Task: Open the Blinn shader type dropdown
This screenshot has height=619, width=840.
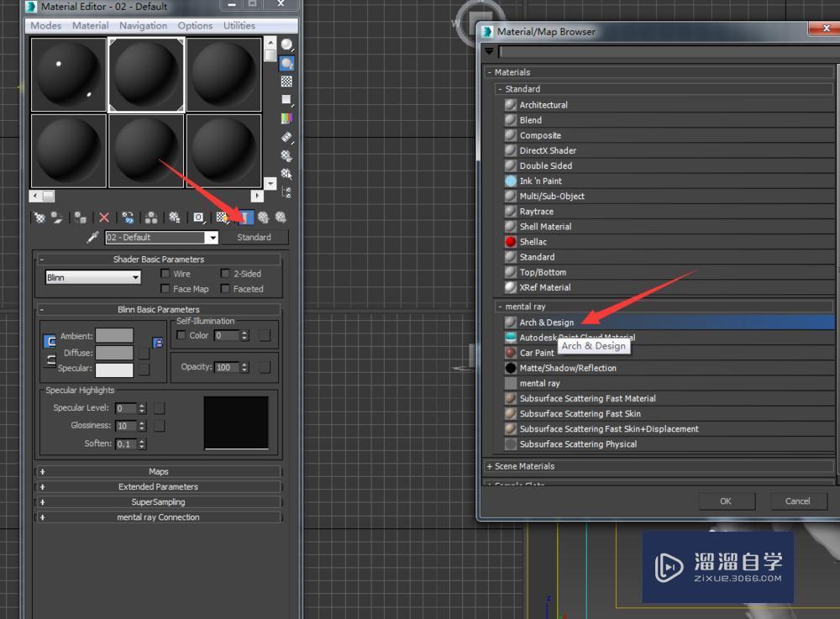Action: click(93, 277)
